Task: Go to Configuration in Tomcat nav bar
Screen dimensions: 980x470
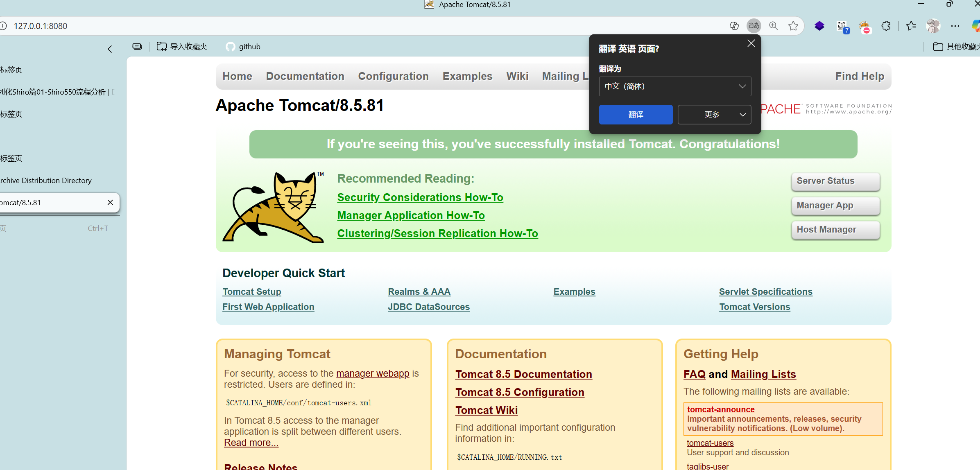Action: (393, 76)
